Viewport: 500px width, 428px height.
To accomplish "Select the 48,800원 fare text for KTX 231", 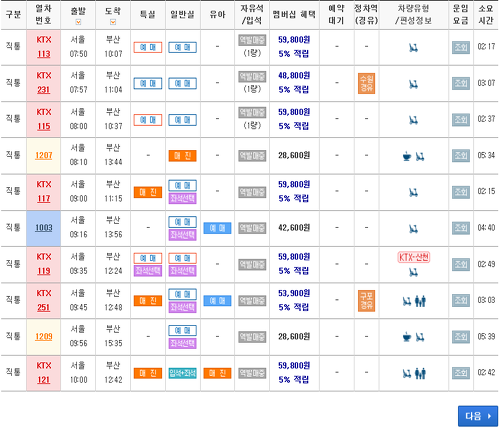I will 294,76.
